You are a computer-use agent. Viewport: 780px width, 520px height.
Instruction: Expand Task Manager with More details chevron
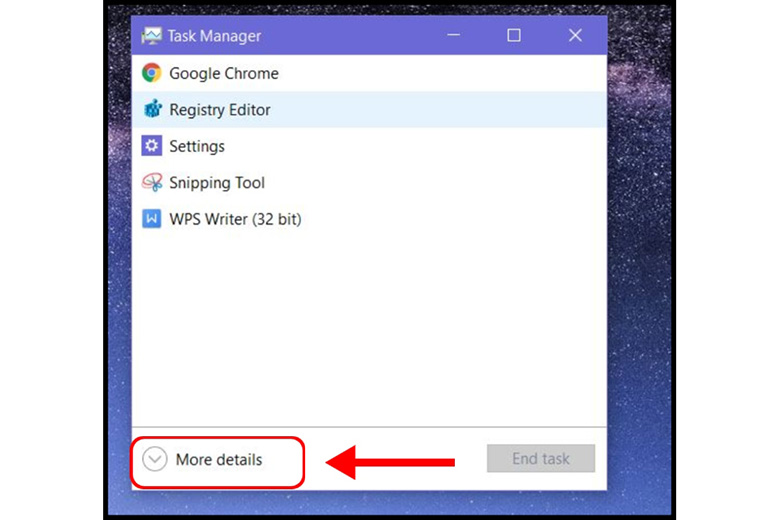pyautogui.click(x=155, y=459)
